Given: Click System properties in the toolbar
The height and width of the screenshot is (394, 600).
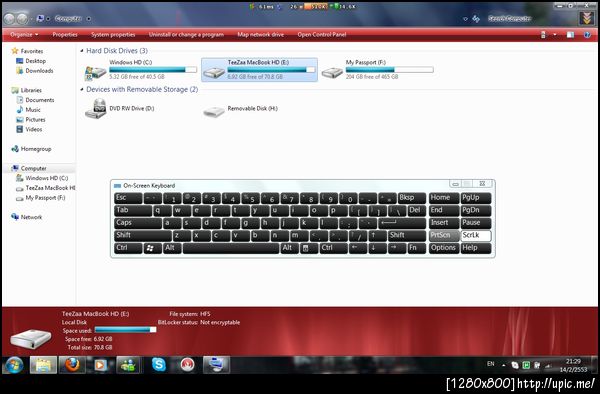Looking at the screenshot, I should 113,34.
